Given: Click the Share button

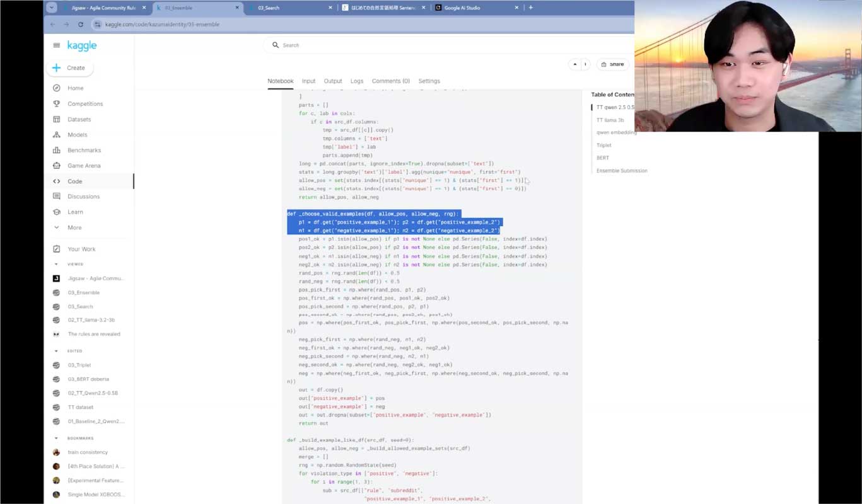Looking at the screenshot, I should point(612,64).
